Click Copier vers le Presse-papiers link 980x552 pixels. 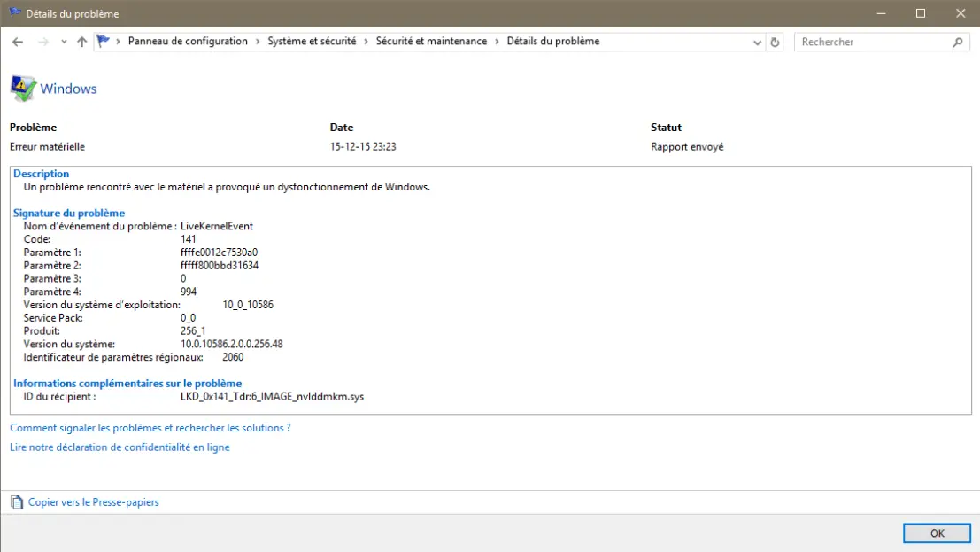click(x=93, y=502)
